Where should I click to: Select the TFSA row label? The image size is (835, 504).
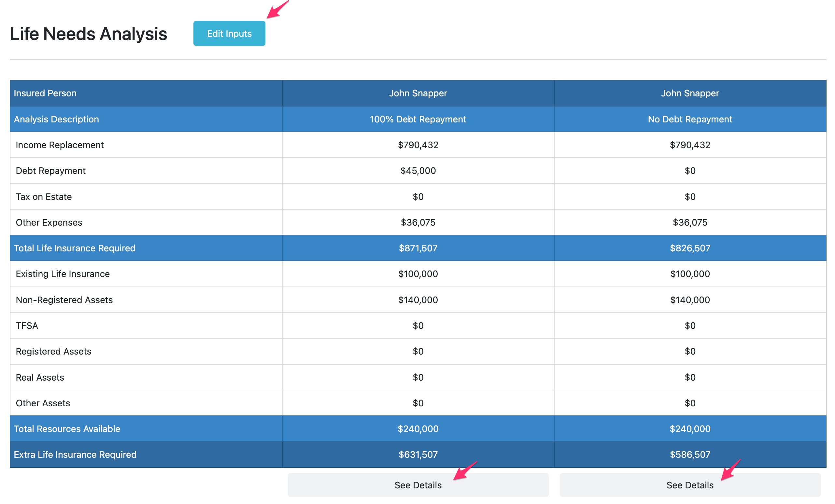27,326
